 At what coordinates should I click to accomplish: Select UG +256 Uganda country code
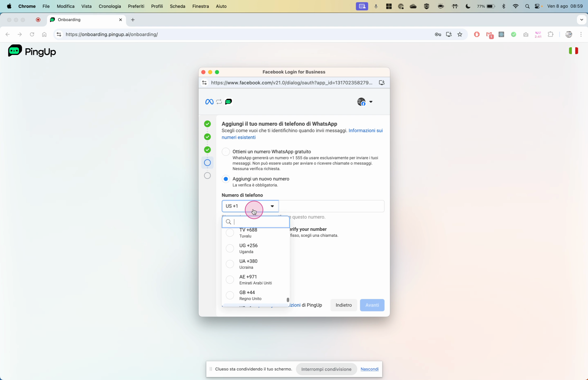(255, 248)
